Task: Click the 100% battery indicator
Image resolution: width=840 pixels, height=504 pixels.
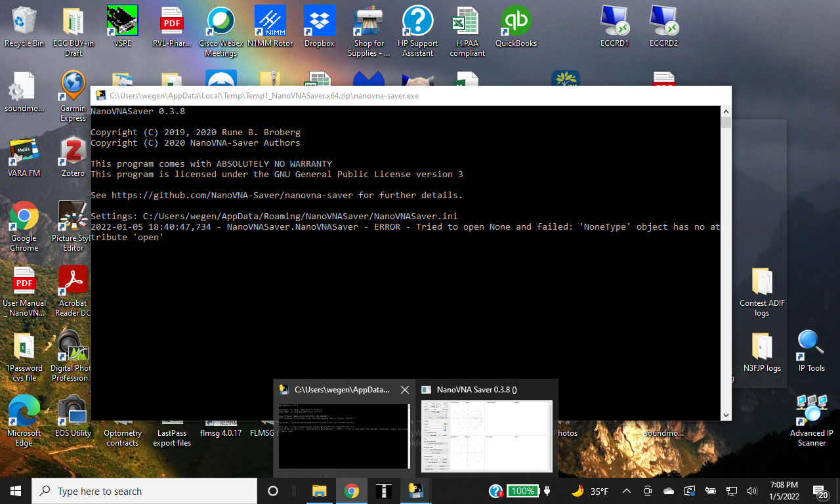Action: (522, 491)
